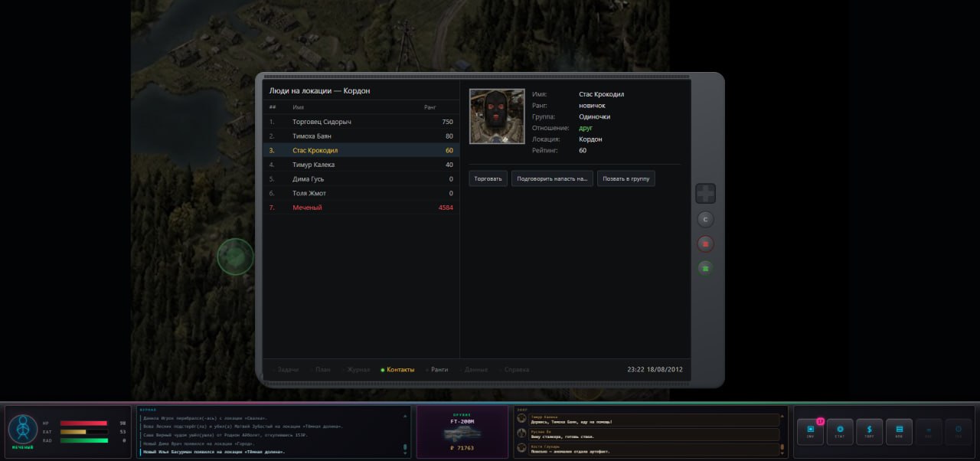Click Костя avatar in chat
Viewport: 980px width, 461px height.
pyautogui.click(x=521, y=447)
